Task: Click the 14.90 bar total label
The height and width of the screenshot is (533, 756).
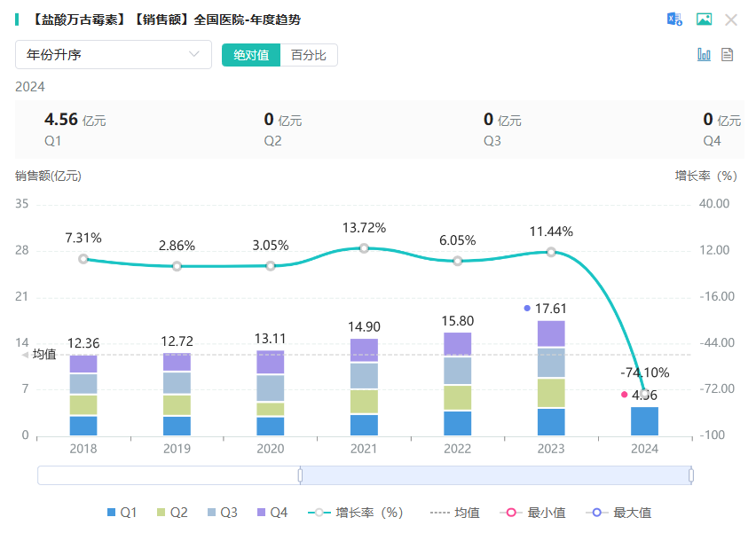Action: [x=364, y=326]
